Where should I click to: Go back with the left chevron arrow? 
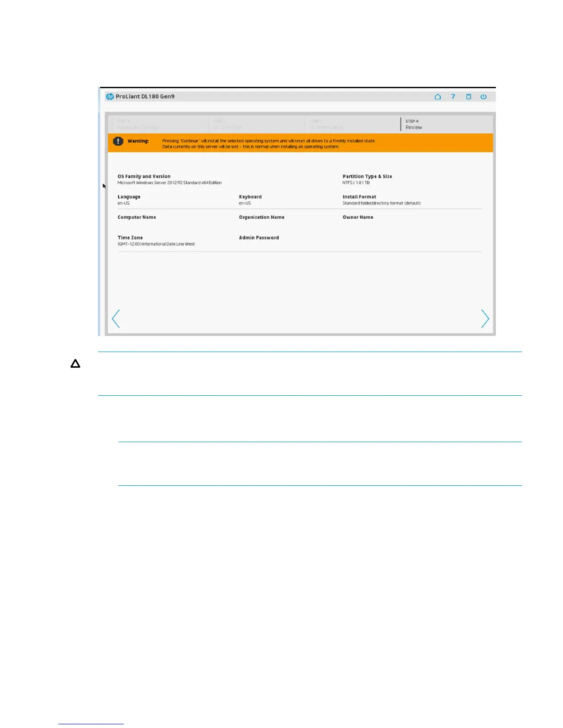pos(116,318)
